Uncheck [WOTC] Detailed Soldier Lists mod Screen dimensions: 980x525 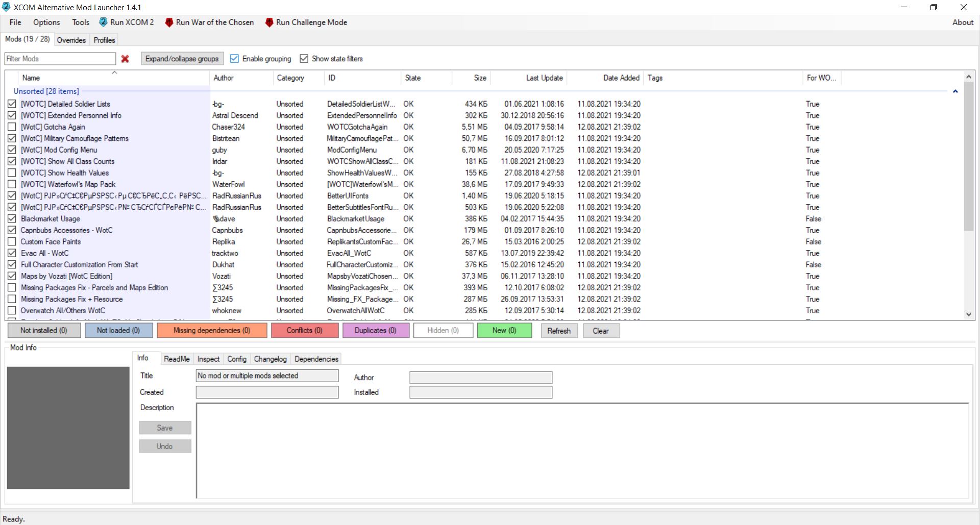(x=12, y=104)
